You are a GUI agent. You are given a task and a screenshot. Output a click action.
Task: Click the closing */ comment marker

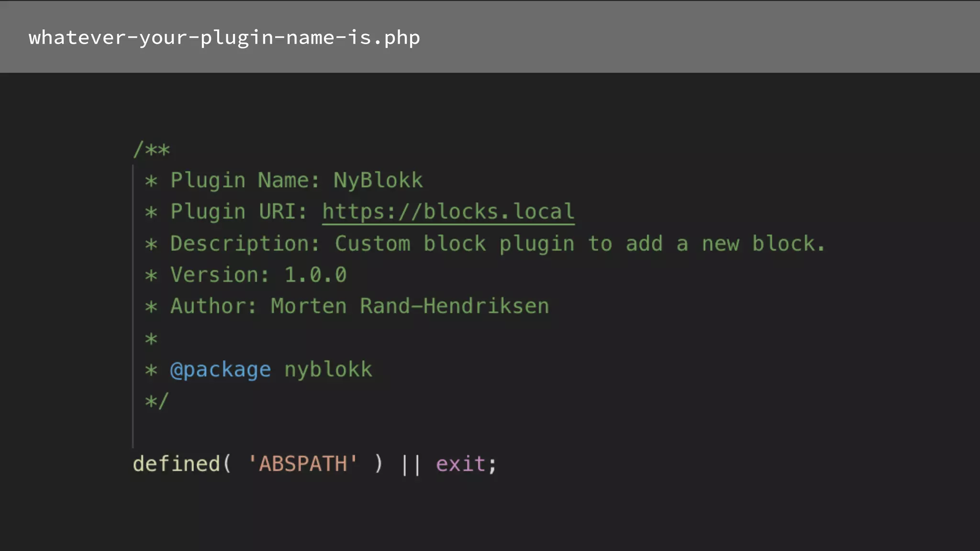click(157, 401)
